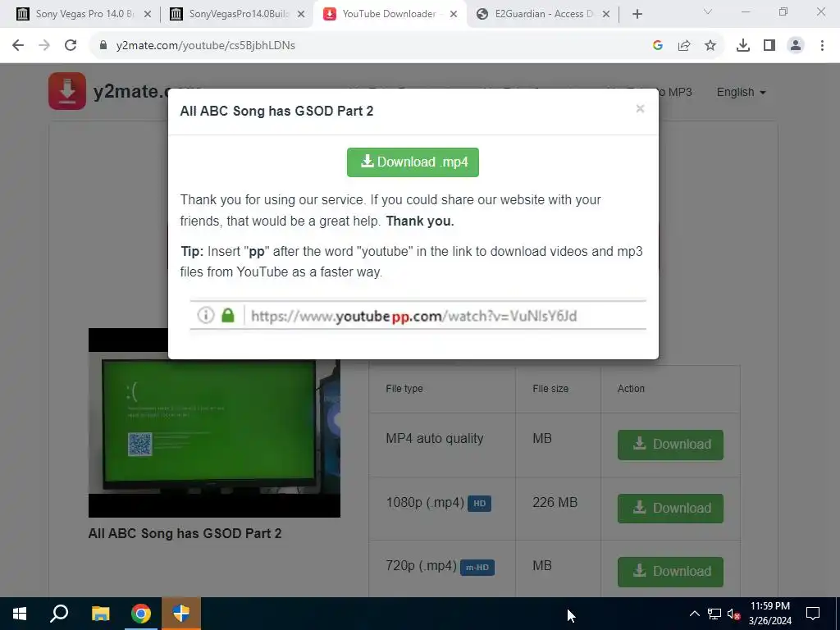Click the green BSOD video thumbnail

tap(214, 422)
